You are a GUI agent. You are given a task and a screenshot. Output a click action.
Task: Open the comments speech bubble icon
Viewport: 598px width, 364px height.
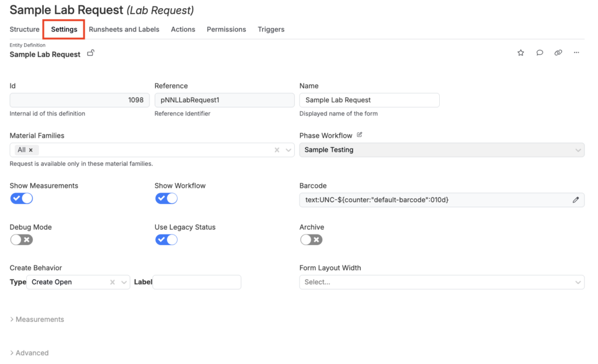tap(540, 53)
